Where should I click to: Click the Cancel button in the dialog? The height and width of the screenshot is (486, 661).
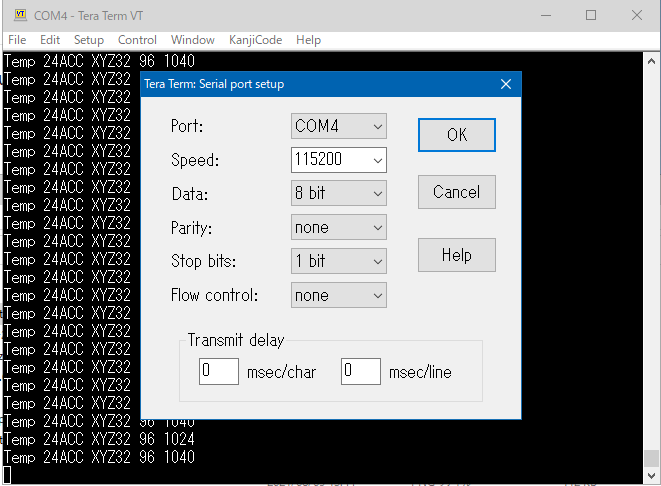click(x=457, y=192)
